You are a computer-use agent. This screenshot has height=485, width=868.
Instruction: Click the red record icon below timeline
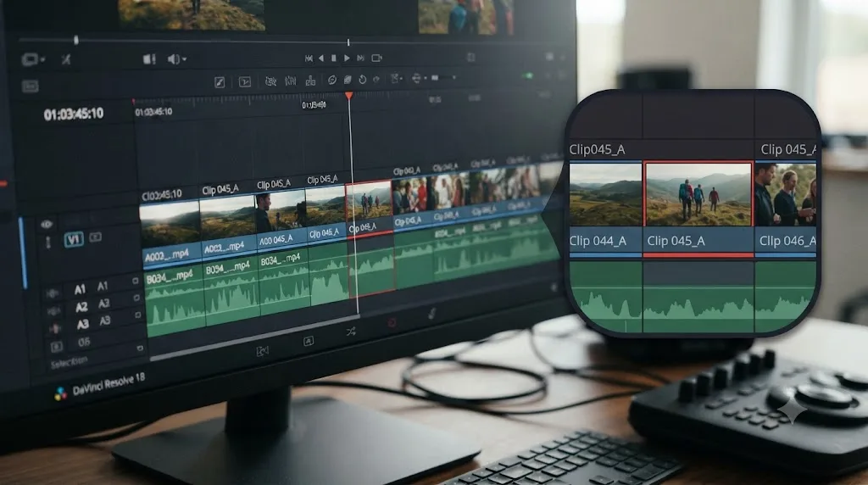click(x=392, y=322)
